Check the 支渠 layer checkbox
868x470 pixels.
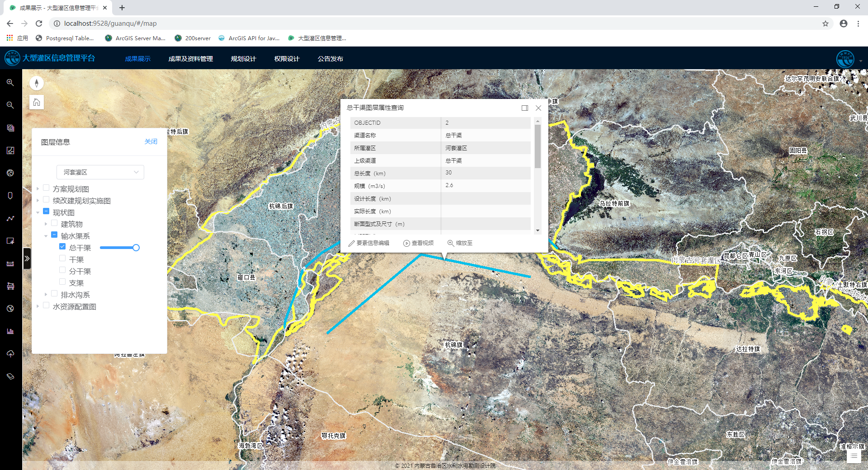tap(62, 282)
